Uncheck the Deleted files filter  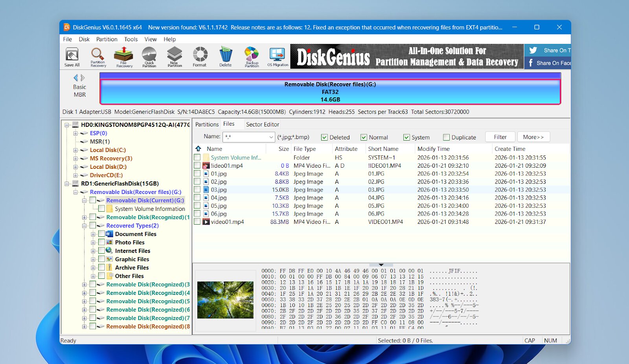pos(324,137)
